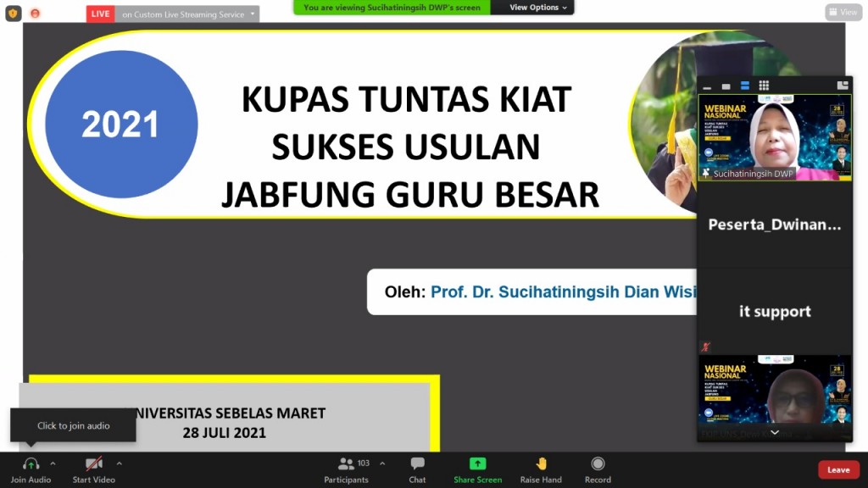Start recording with the Record button
This screenshot has height=488, width=868.
pos(598,464)
